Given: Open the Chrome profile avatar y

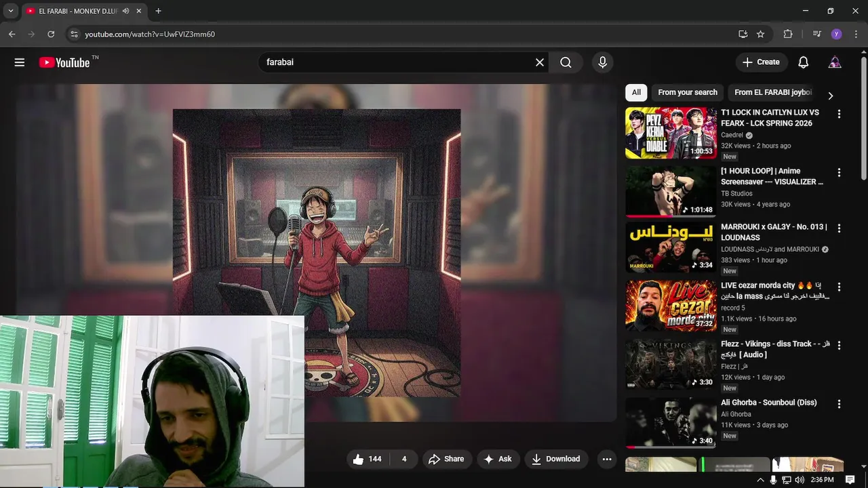Looking at the screenshot, I should pos(836,34).
